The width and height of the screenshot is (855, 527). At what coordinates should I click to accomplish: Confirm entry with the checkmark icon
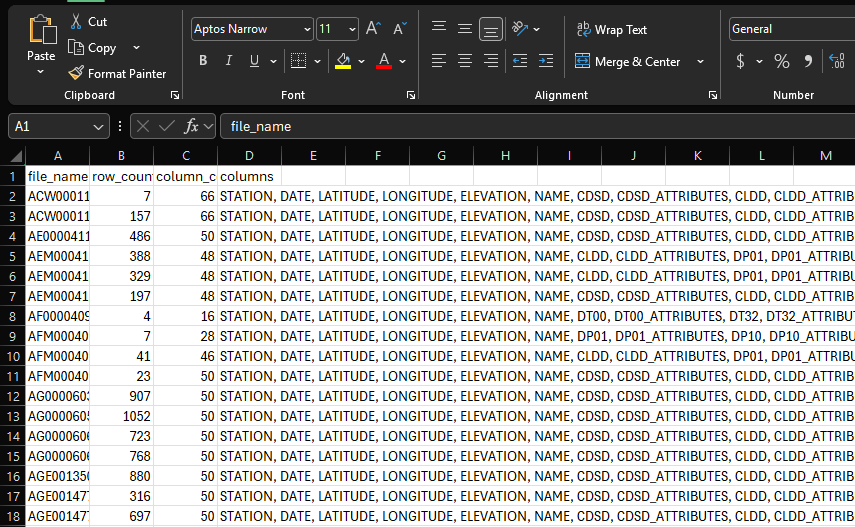click(x=167, y=127)
